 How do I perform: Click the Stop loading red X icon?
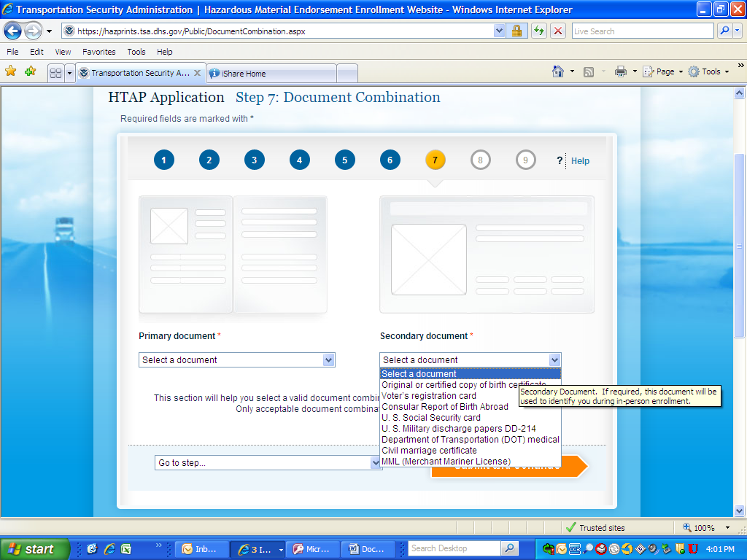coord(558,31)
